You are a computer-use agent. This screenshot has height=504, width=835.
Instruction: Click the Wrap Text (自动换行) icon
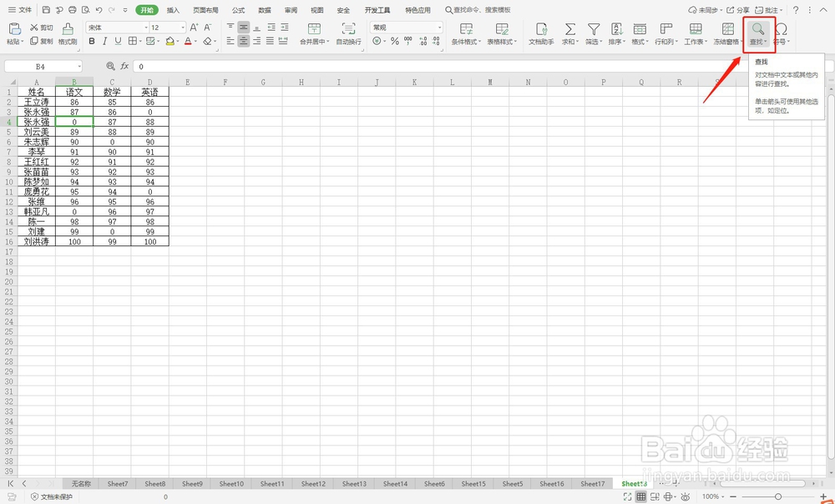click(x=348, y=28)
